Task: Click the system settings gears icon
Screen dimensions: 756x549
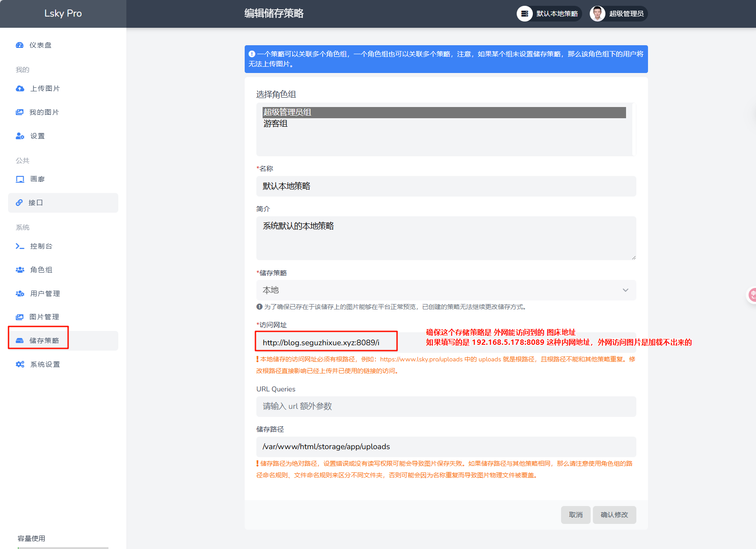Action: point(20,365)
